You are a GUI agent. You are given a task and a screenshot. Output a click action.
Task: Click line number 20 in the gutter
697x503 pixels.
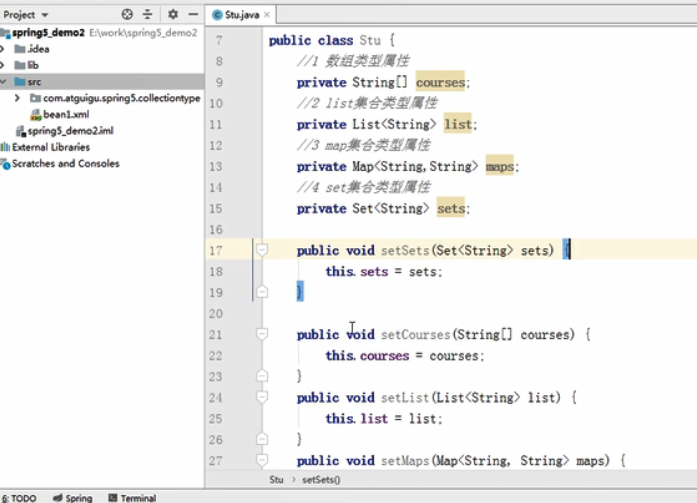tap(216, 314)
